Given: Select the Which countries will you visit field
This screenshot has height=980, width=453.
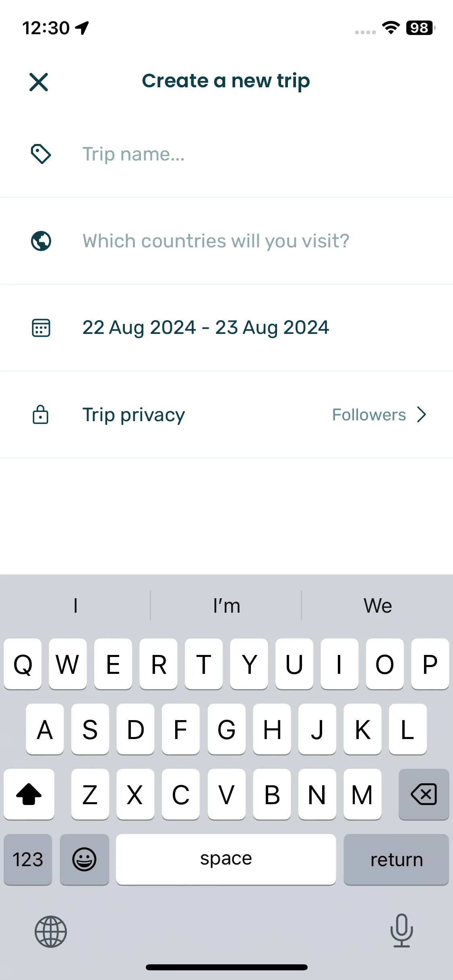Looking at the screenshot, I should (226, 241).
